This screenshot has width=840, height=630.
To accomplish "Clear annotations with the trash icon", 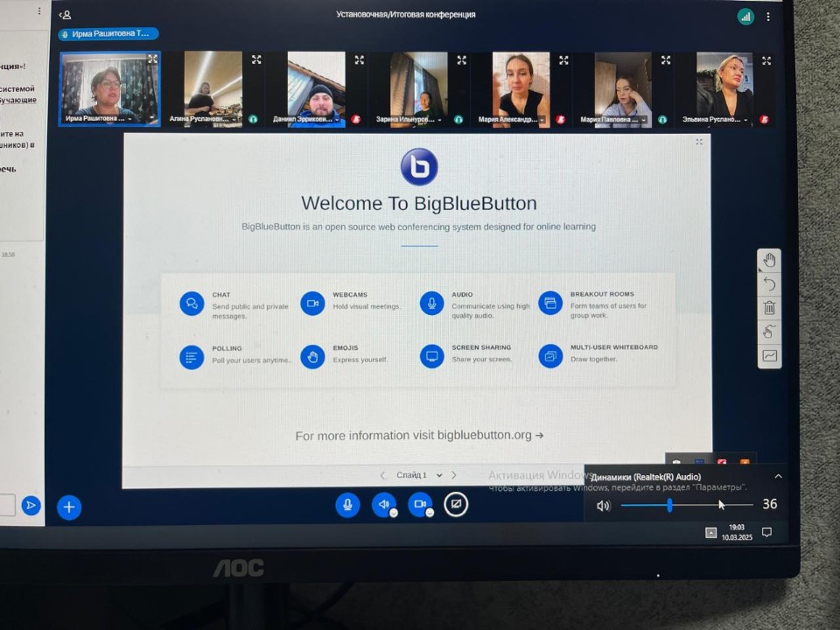I will pyautogui.click(x=769, y=308).
